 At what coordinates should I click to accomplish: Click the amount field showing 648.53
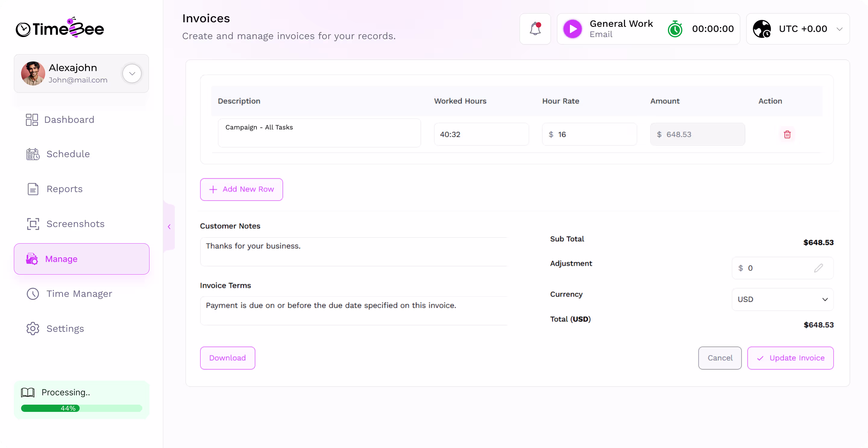tap(697, 134)
